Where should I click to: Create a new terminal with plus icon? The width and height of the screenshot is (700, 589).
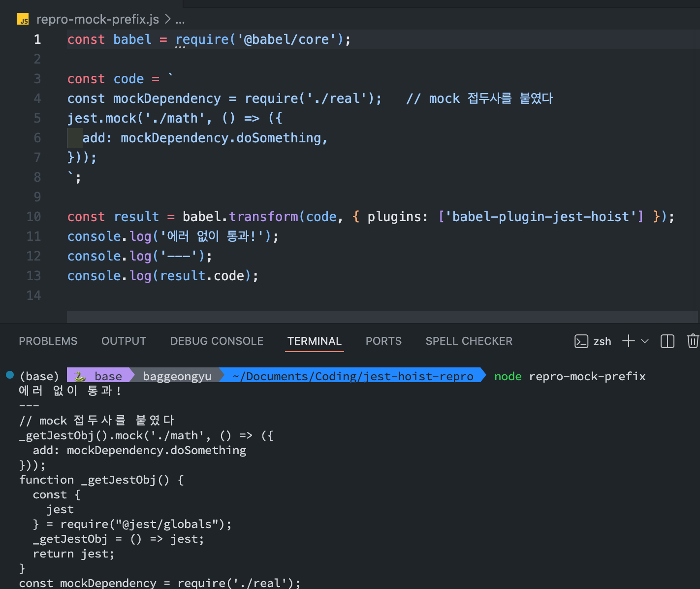point(629,341)
